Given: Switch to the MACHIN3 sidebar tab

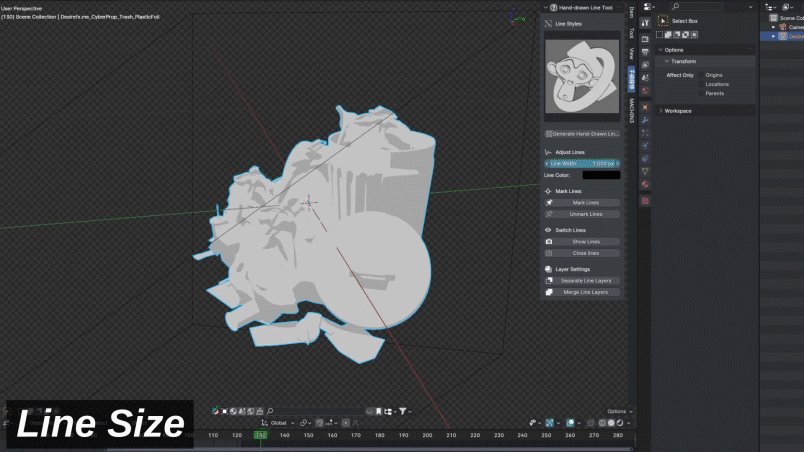Looking at the screenshot, I should pos(632,110).
